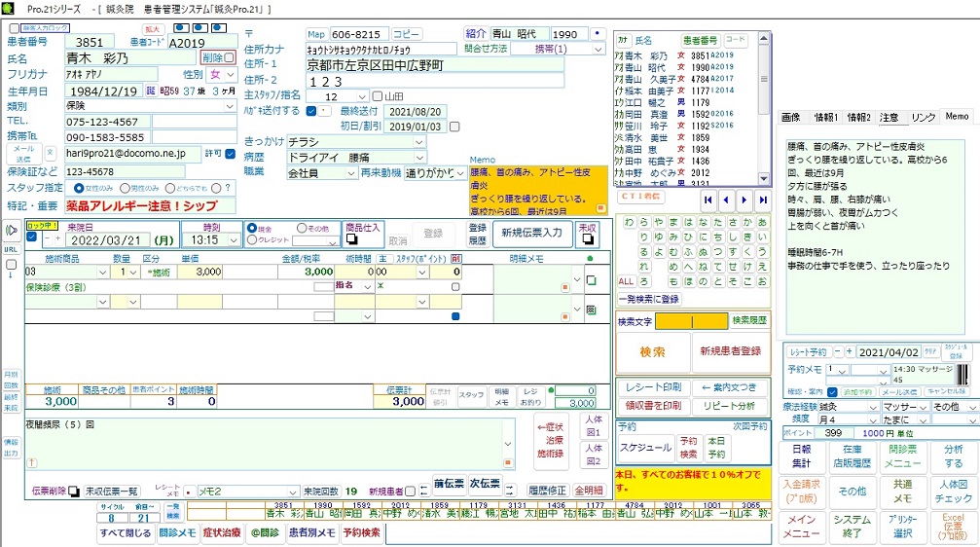Open the 未収 stacked-squares button
Viewport: 980px width, 547px height.
pos(588,238)
